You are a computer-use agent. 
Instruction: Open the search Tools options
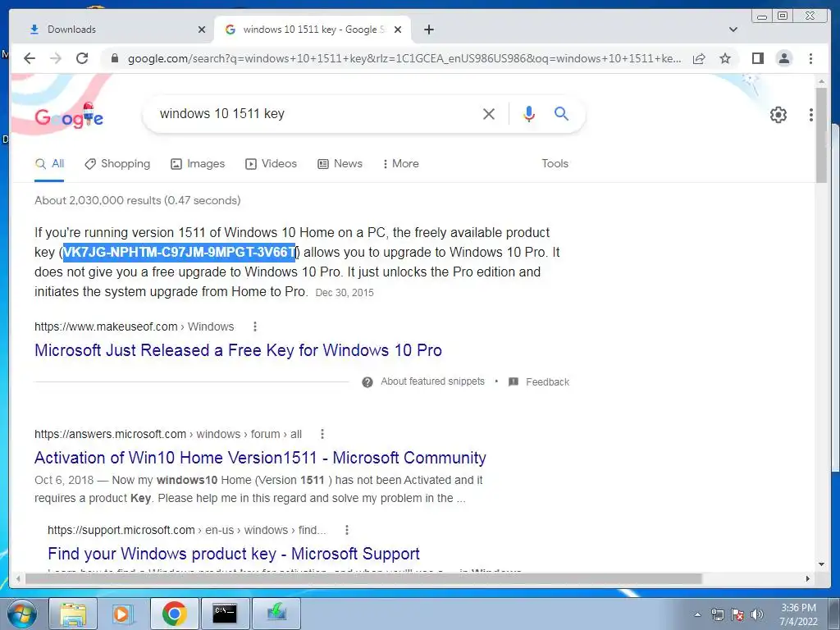click(x=555, y=163)
